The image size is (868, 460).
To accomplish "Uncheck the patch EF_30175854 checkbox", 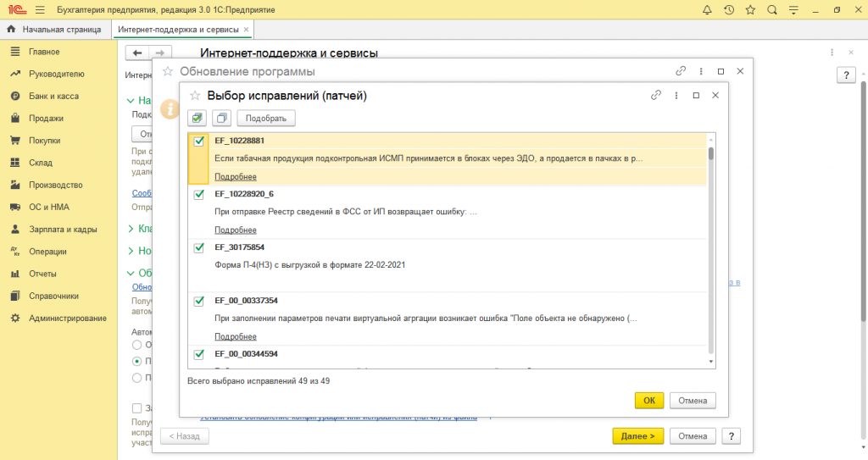I will [199, 248].
